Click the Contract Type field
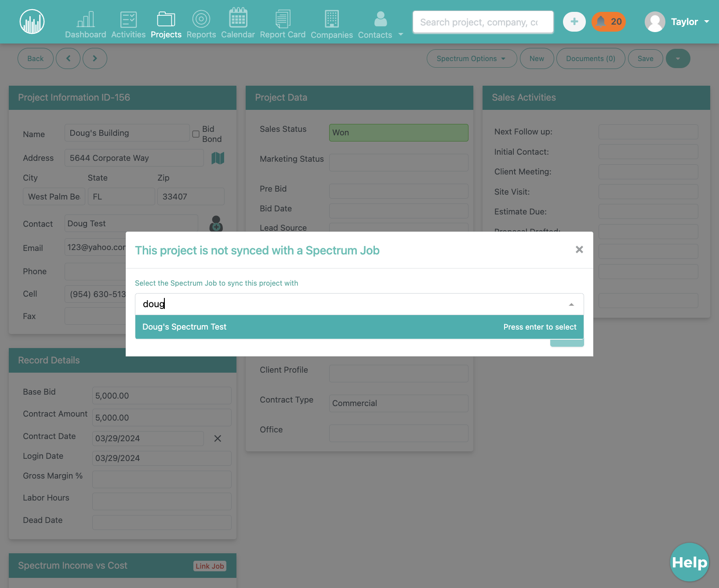Screen dimensions: 719x588 [x=399, y=403]
